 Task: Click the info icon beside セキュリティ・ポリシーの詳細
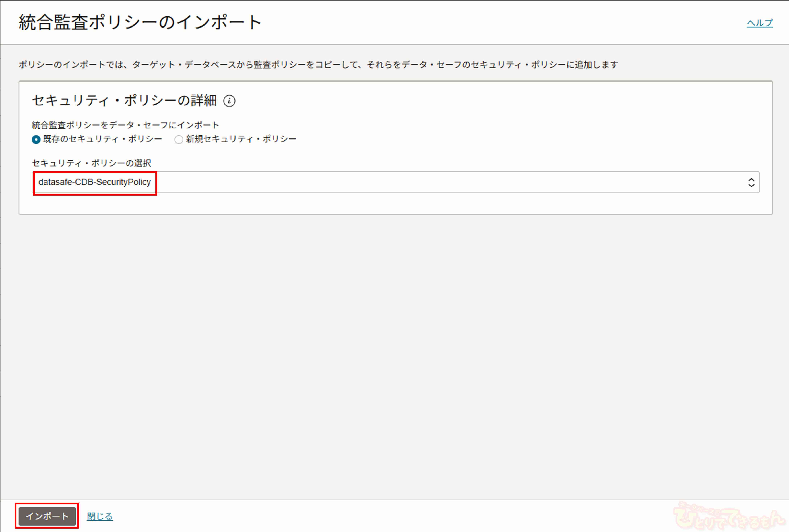coord(229,101)
